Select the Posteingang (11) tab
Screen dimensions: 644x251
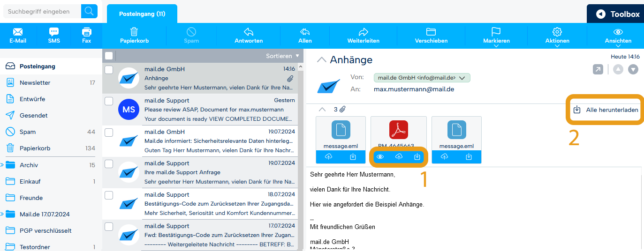pyautogui.click(x=142, y=14)
